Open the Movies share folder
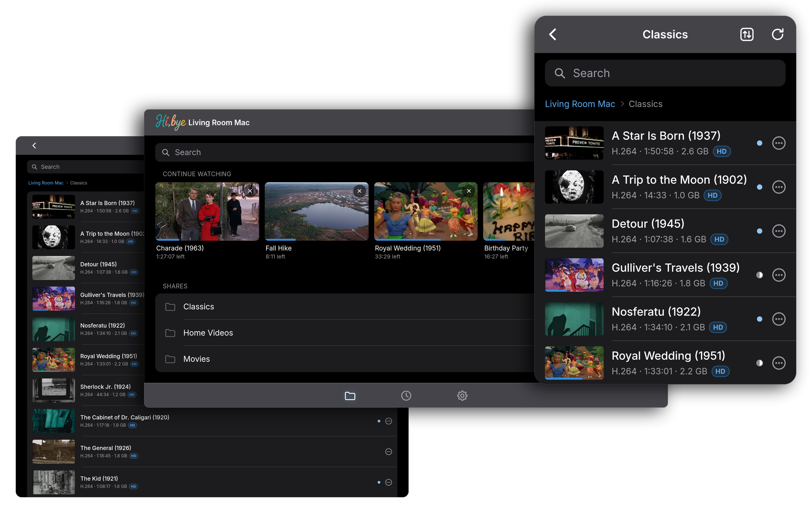Screen dimensions: 812x513 click(345, 359)
